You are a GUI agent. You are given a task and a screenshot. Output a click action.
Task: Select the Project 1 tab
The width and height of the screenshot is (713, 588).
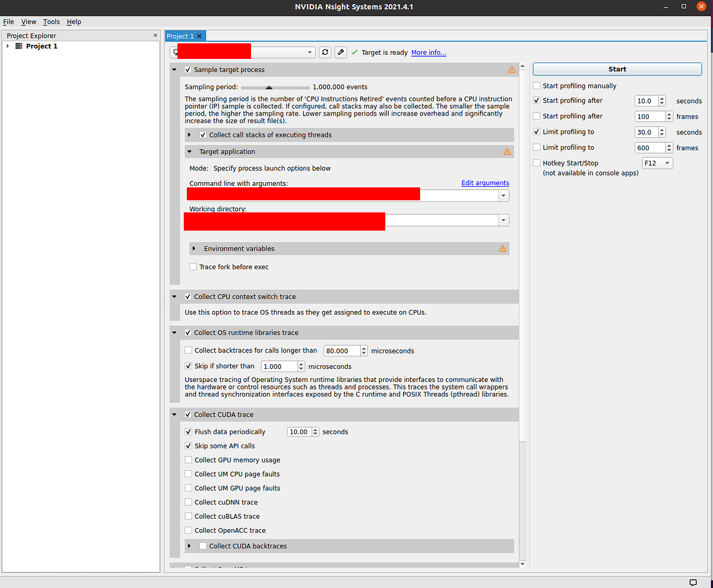tap(180, 35)
